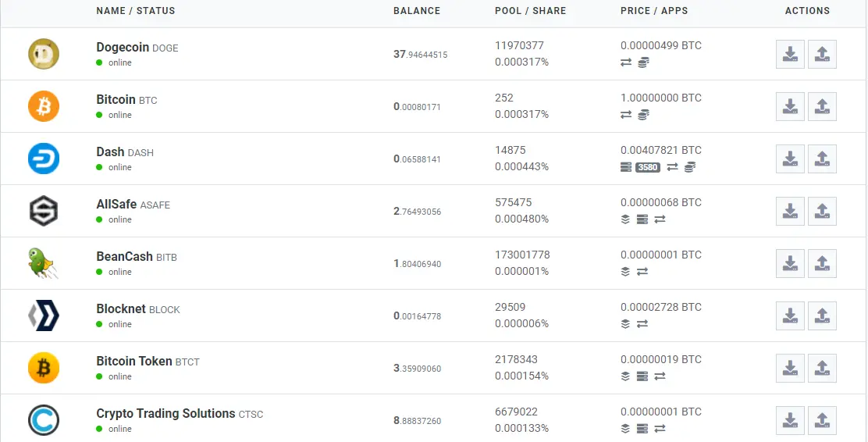Click the Blocknet logo icon
This screenshot has height=442, width=868.
coord(44,315)
